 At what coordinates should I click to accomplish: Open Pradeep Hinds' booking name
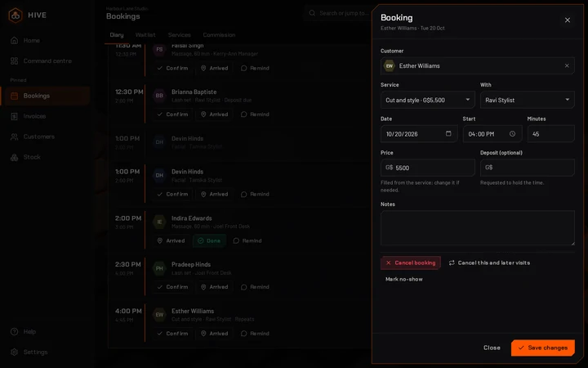pos(191,264)
